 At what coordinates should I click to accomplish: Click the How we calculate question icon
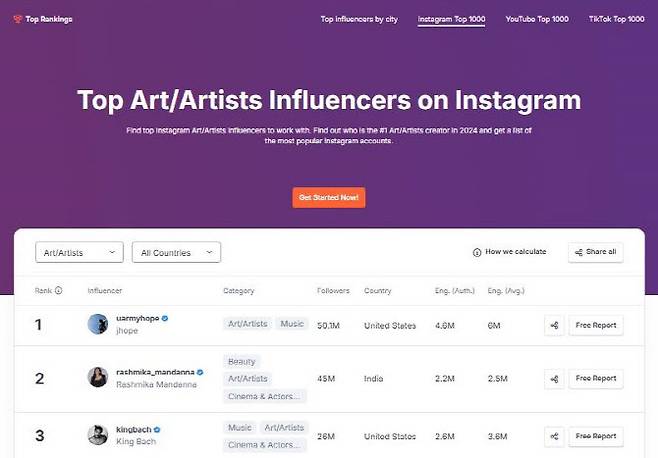pyautogui.click(x=477, y=252)
